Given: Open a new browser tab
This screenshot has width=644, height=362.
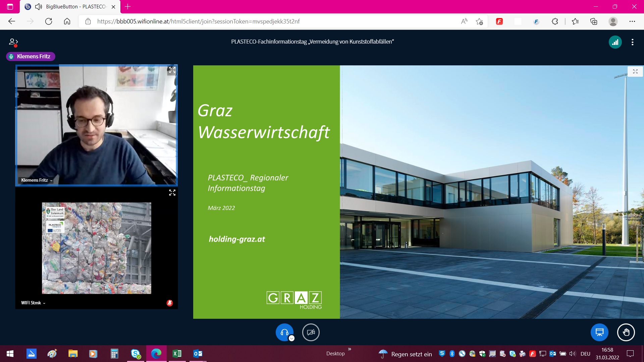Looking at the screenshot, I should (x=128, y=6).
